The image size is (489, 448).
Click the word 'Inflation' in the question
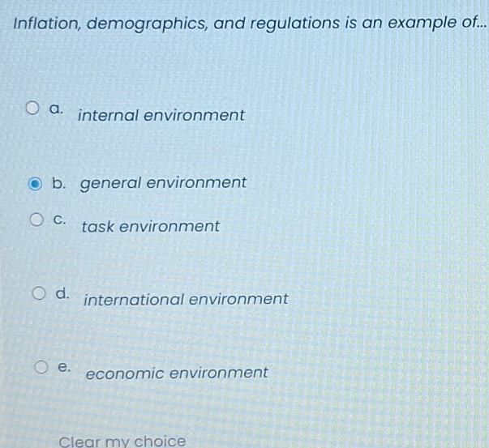click(x=46, y=22)
